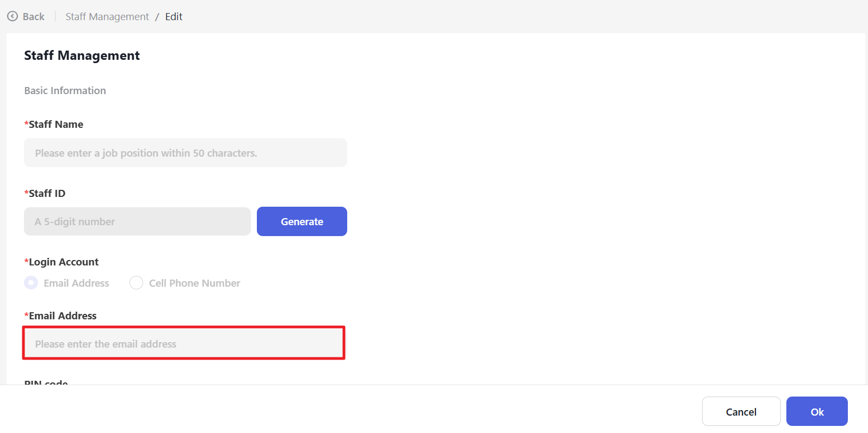Screen dimensions: 868x433
Task: Click the bold Email Address field label
Action: pyautogui.click(x=63, y=316)
